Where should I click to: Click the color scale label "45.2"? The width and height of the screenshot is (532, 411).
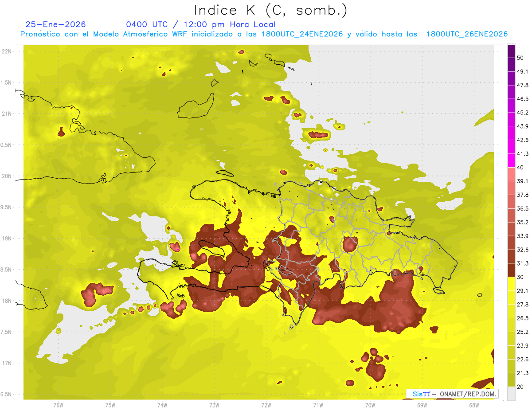point(523,113)
